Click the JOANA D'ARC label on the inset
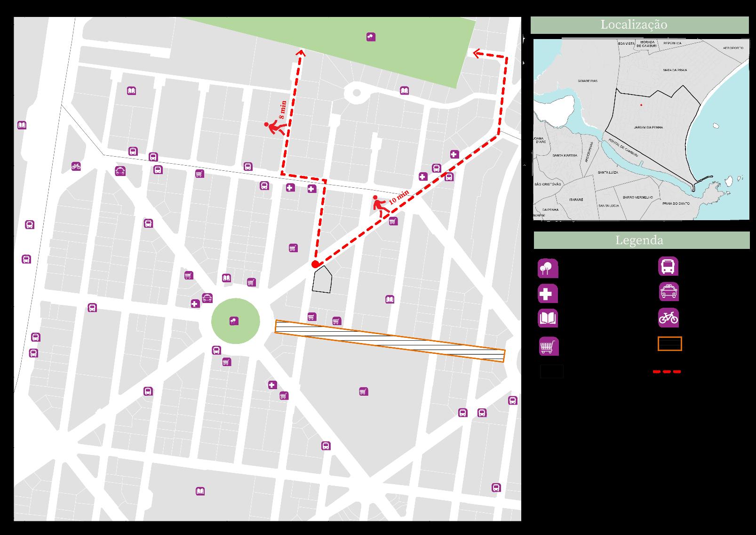 (539, 141)
